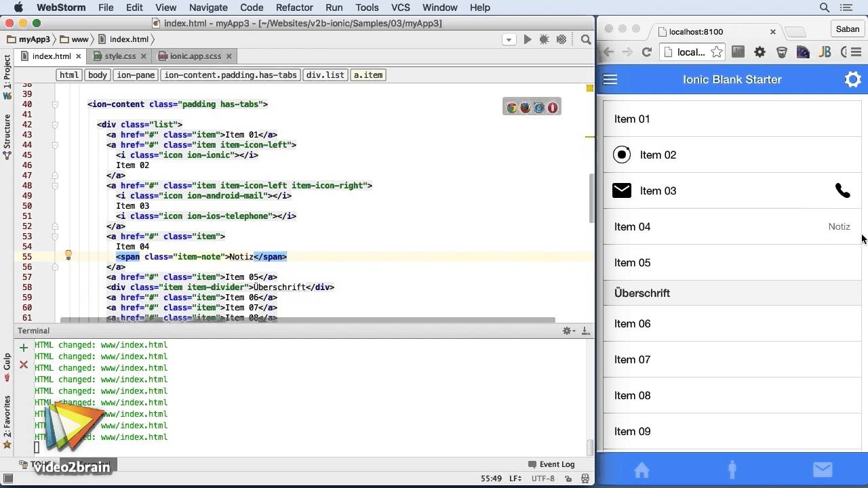This screenshot has width=868, height=488.
Task: Open Item 03 in the Ionic list
Action: click(x=732, y=190)
